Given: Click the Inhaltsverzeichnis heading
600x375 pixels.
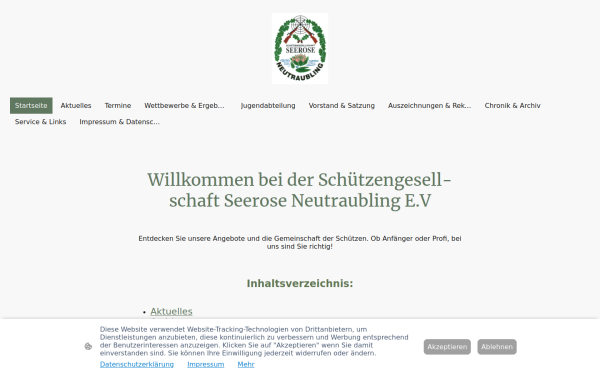Looking at the screenshot, I should point(300,284).
